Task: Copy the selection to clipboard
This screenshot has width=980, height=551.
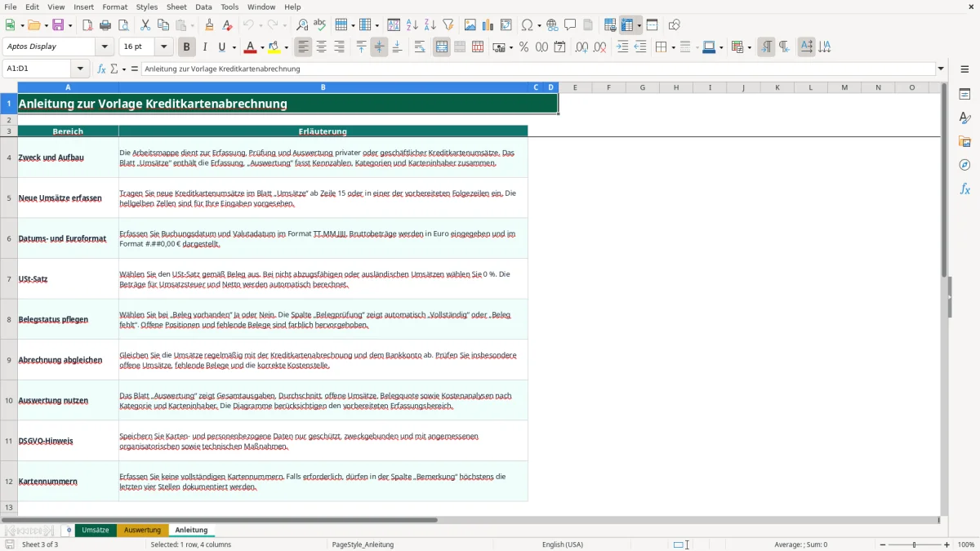Action: pos(163,25)
